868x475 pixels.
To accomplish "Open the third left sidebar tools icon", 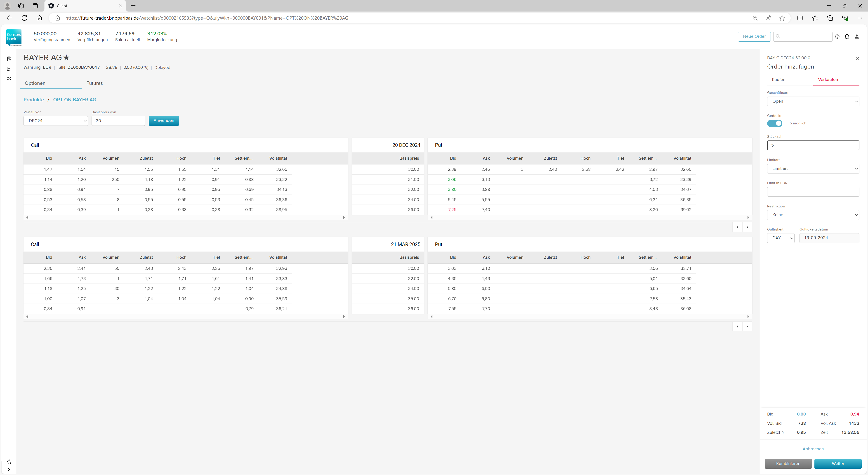I will click(9, 78).
